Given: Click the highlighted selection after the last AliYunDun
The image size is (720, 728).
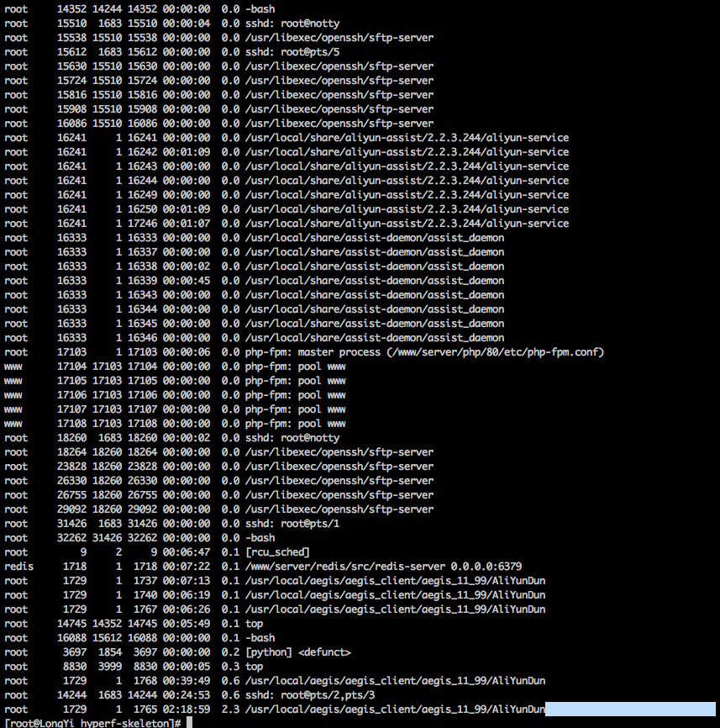Looking at the screenshot, I should [x=630, y=709].
